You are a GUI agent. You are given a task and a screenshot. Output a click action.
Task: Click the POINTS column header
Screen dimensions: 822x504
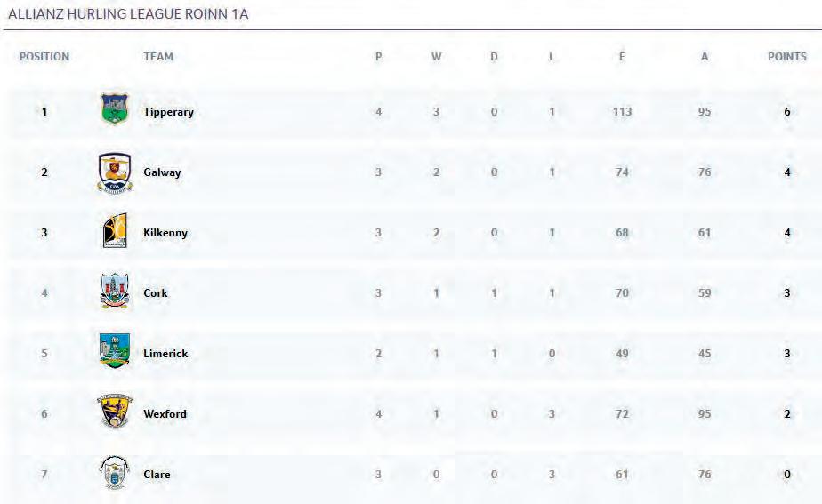coord(787,57)
